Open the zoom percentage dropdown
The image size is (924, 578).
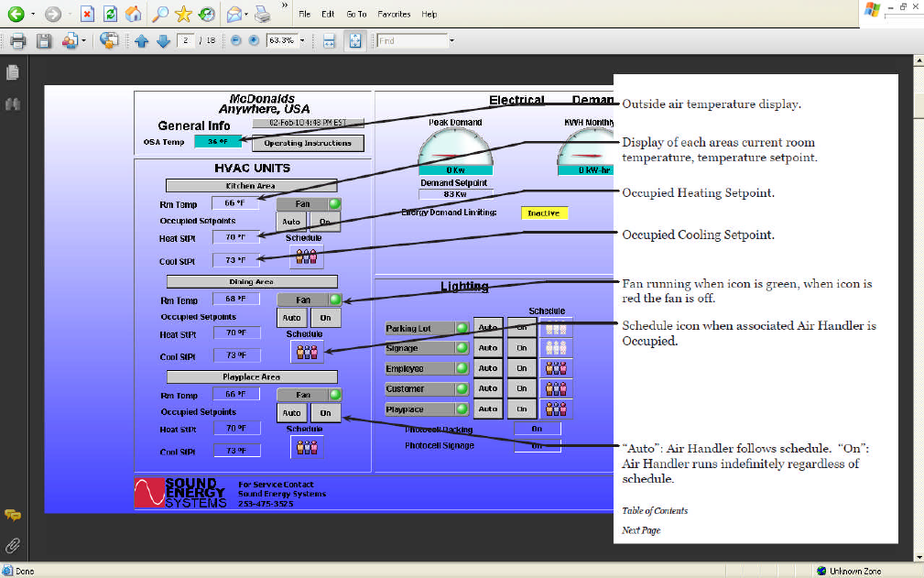(302, 41)
